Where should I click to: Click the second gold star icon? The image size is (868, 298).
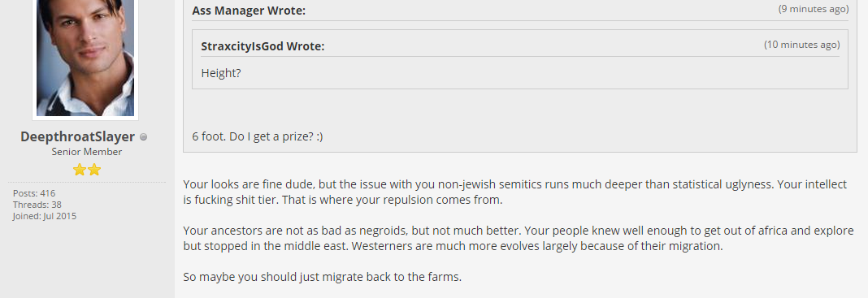(94, 170)
